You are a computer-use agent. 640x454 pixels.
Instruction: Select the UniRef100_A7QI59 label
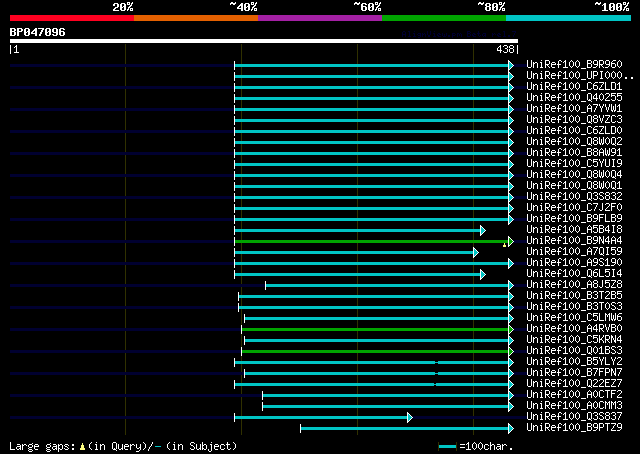574,251
